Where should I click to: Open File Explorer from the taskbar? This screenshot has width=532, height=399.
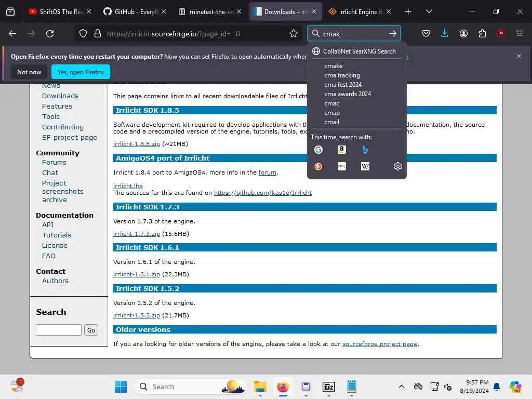(x=260, y=387)
